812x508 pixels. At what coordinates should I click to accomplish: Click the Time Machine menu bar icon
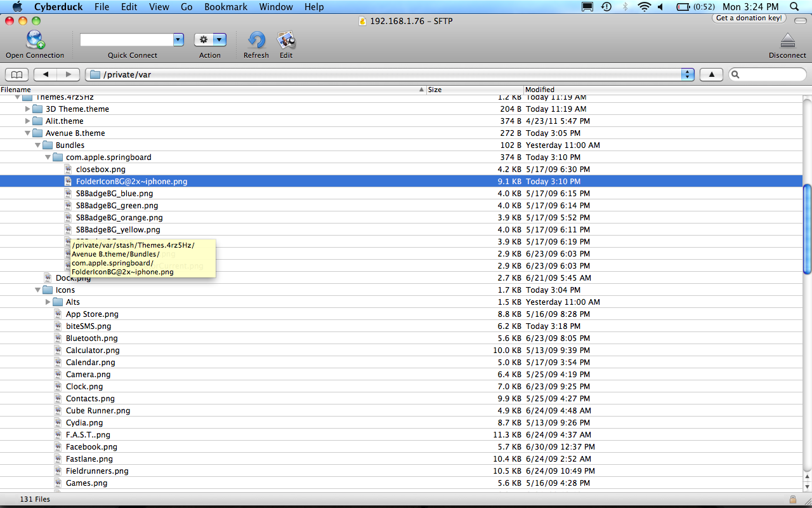click(606, 6)
